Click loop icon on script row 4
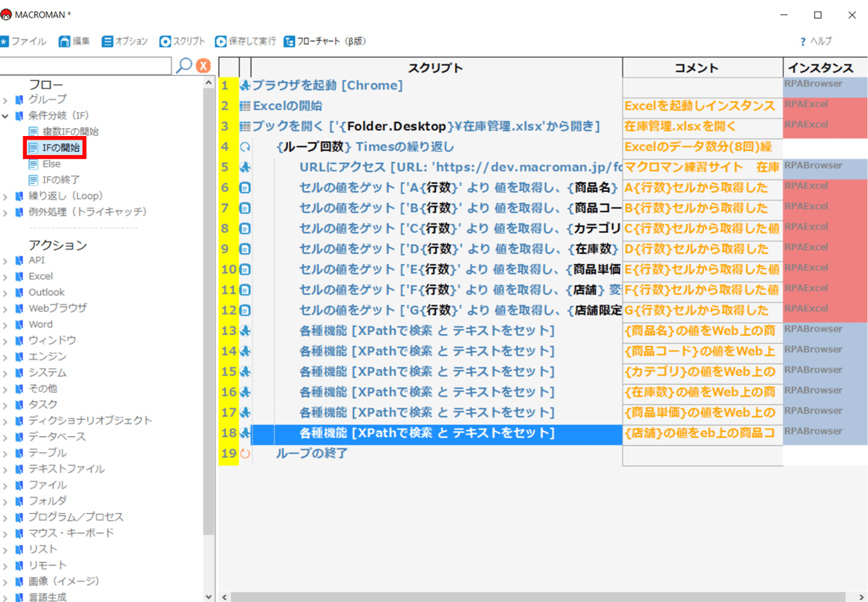The width and height of the screenshot is (868, 602). click(x=244, y=147)
